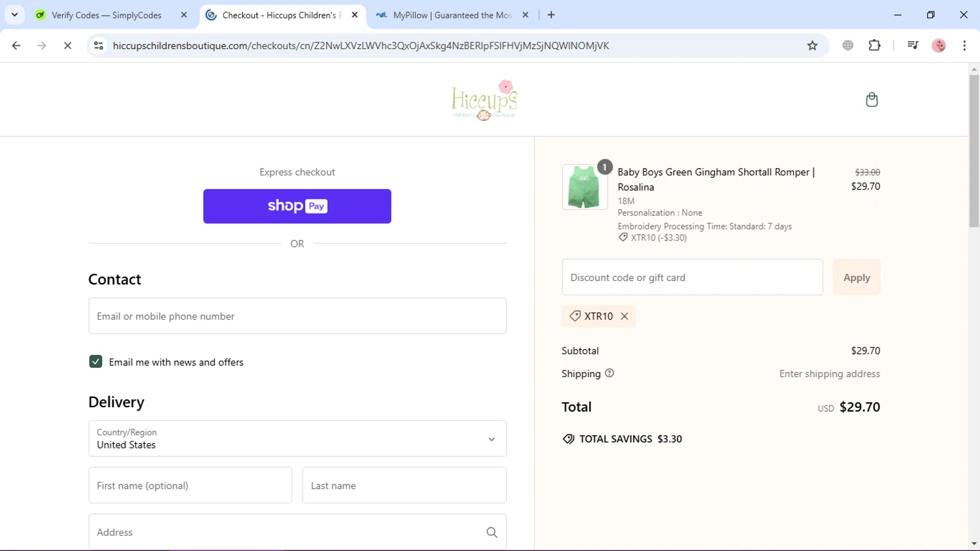The image size is (980, 551).
Task: Close the MyPillow tab
Action: [525, 15]
